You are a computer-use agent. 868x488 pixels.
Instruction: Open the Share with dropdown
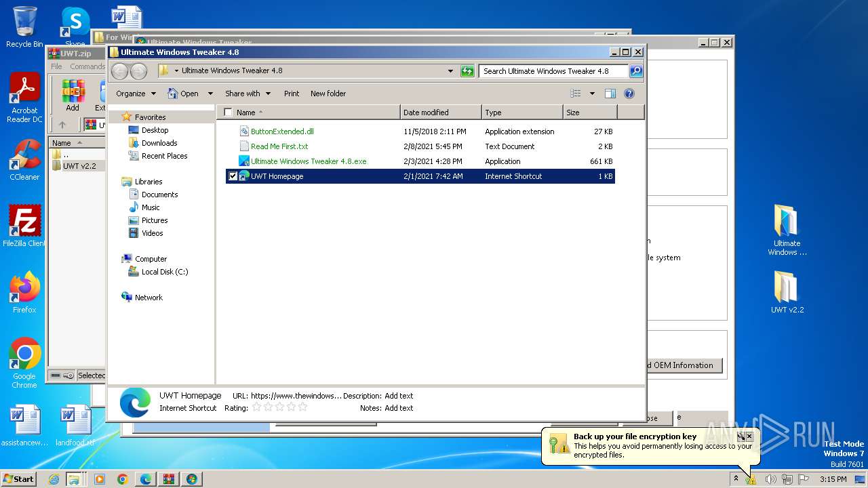pos(248,94)
